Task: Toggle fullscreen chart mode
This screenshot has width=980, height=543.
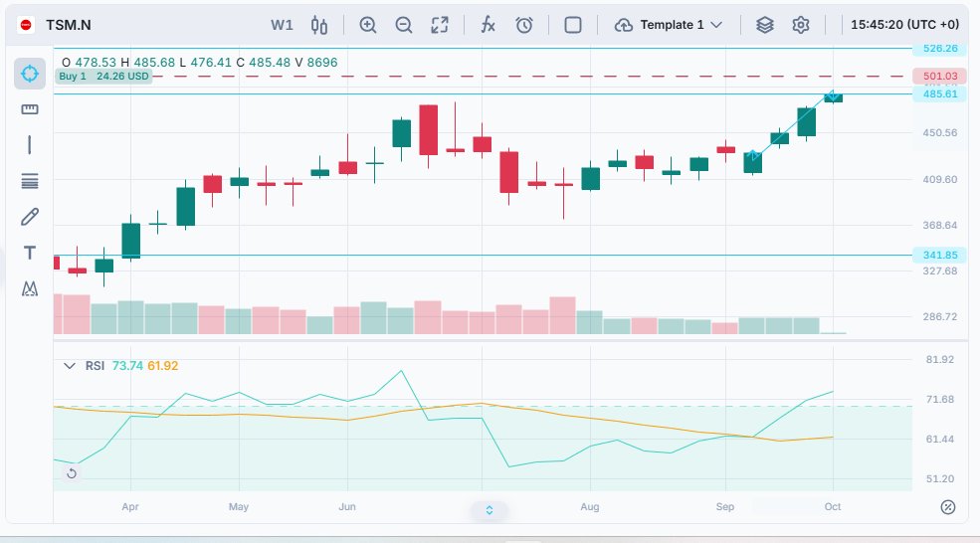Action: point(440,25)
